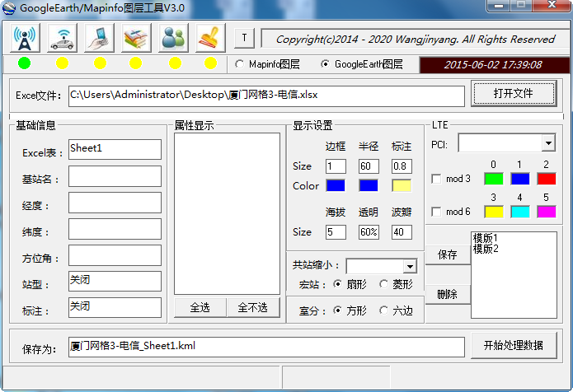Click the 基站名 input field
The width and height of the screenshot is (573, 392).
point(115,176)
